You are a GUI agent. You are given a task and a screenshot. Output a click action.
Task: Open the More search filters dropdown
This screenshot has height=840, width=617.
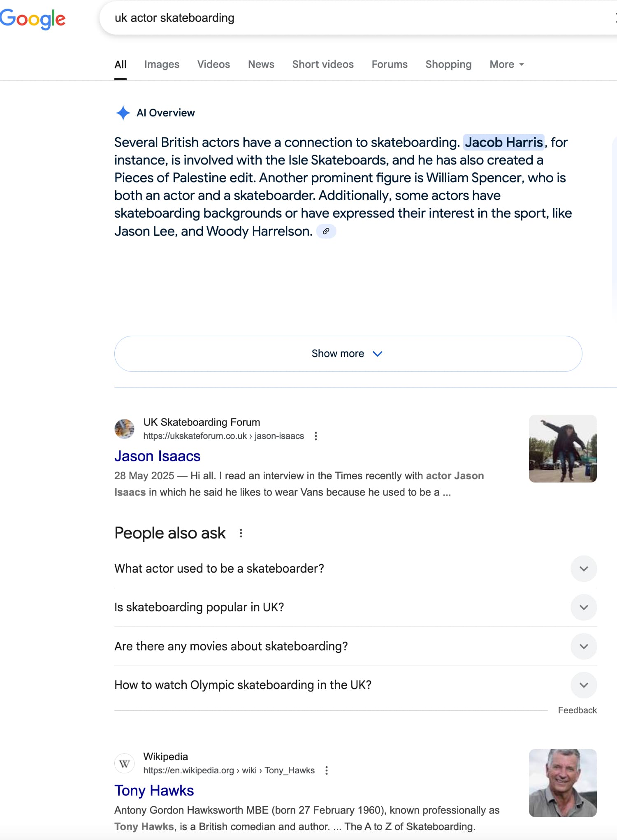tap(506, 65)
